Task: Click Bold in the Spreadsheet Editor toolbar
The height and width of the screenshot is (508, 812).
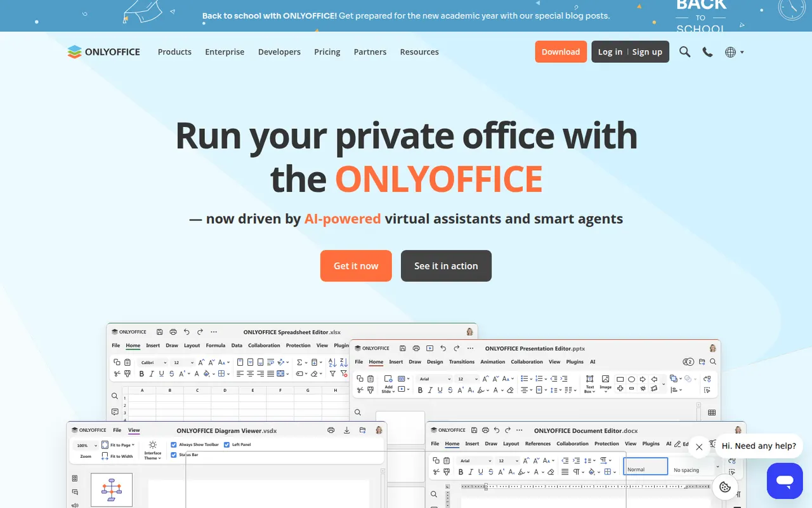Action: coord(143,374)
